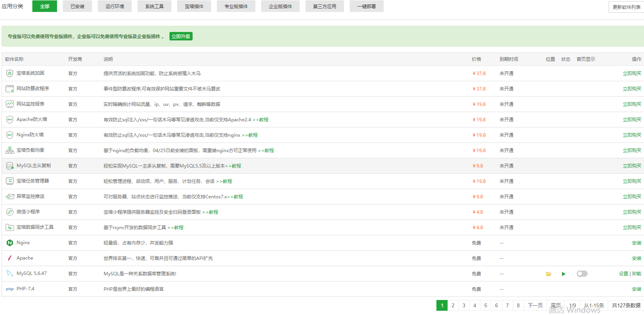Select the 运行环境 category tab

click(x=115, y=6)
